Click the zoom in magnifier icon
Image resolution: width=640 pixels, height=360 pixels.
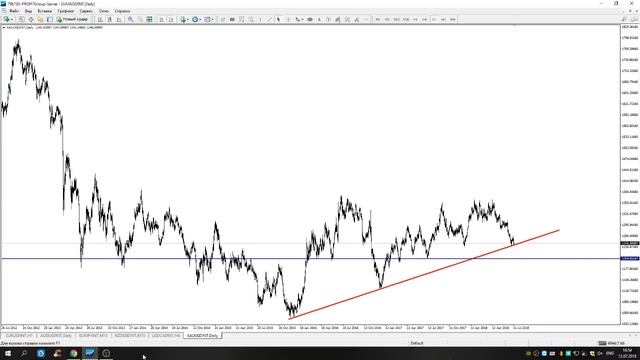[131, 19]
